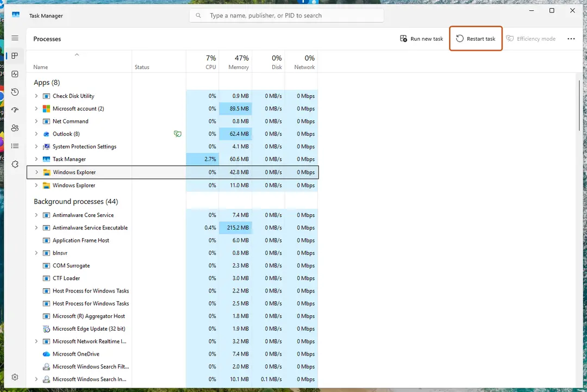587x392 pixels.
Task: Expand the Check Disk Utility process
Action: (36, 96)
